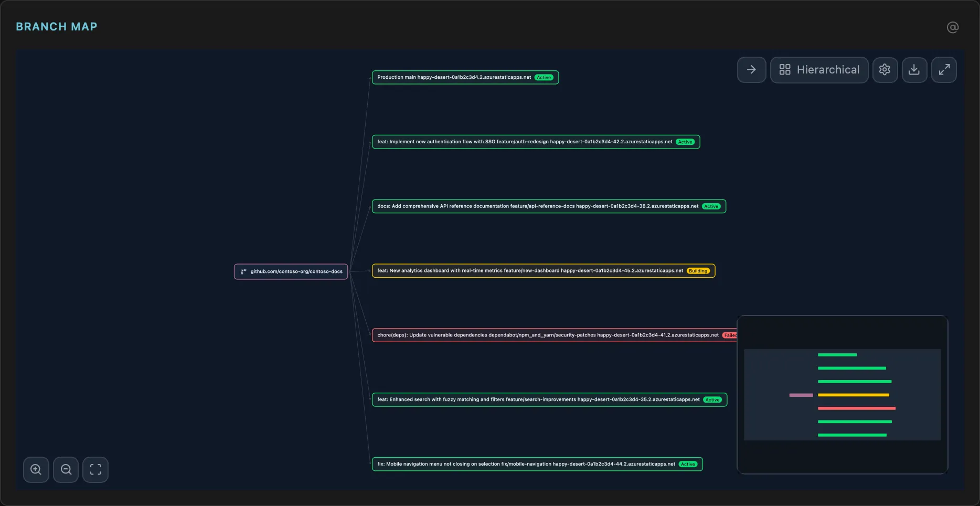Open the Hierarchical layout selector
Image resolution: width=980 pixels, height=506 pixels.
pos(819,70)
